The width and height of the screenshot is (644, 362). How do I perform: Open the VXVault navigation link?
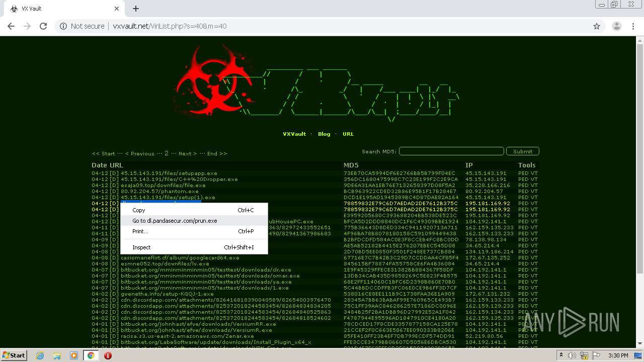pos(294,134)
